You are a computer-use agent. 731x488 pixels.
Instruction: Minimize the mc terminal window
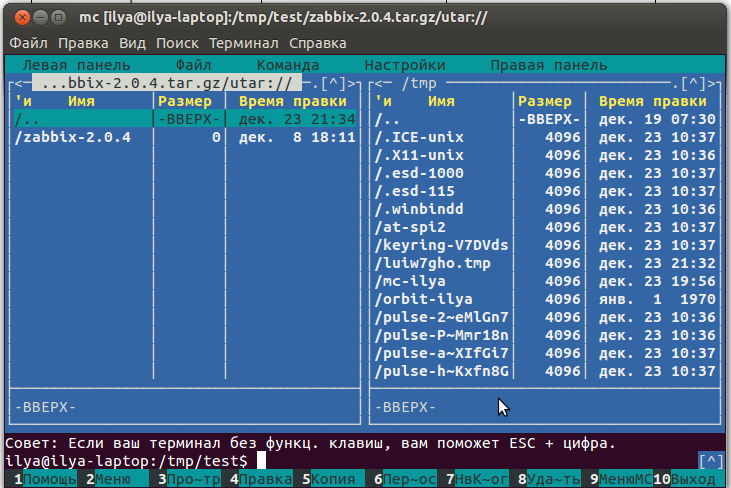pos(41,18)
